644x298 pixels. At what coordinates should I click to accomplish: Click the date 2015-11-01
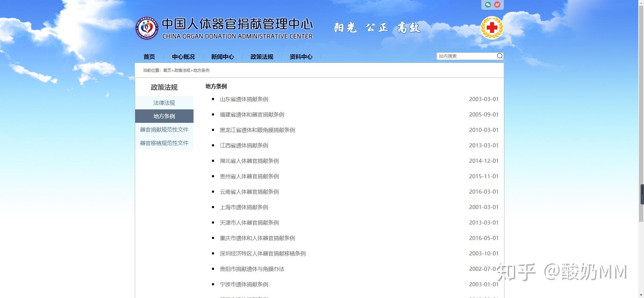[x=484, y=177]
